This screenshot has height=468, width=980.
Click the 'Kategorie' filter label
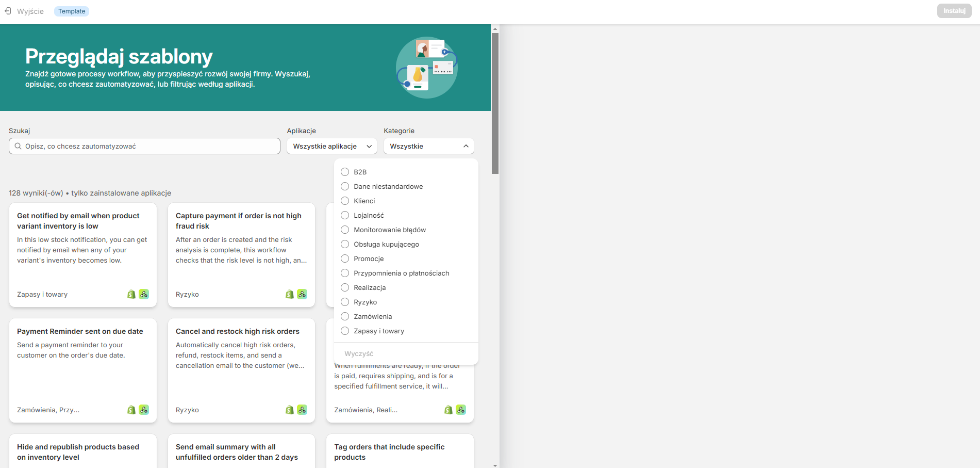(x=399, y=131)
